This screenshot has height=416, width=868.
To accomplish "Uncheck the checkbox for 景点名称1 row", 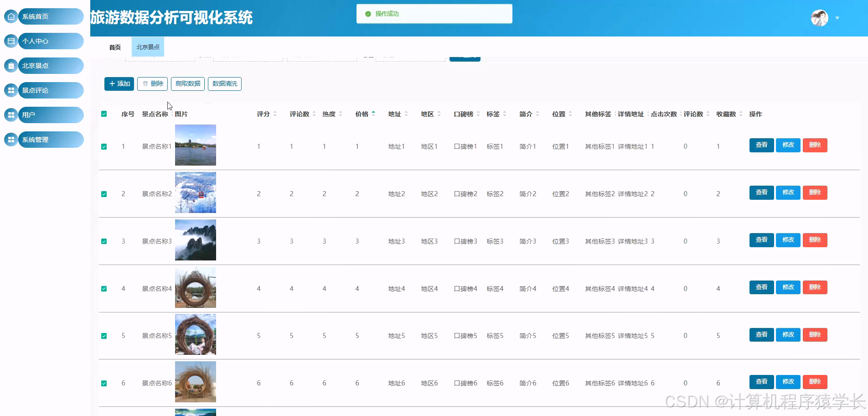I will pyautogui.click(x=103, y=146).
